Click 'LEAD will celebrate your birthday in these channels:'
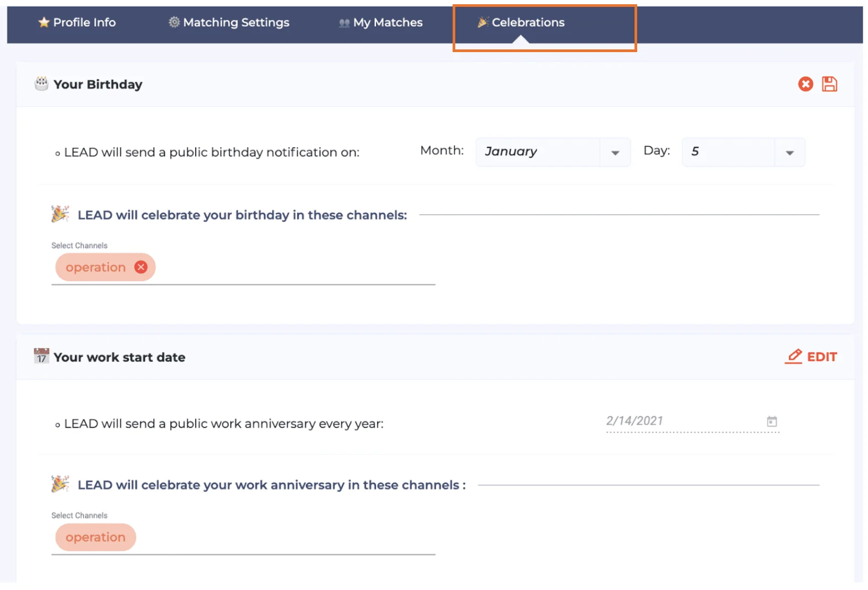This screenshot has height=590, width=868. coord(242,215)
